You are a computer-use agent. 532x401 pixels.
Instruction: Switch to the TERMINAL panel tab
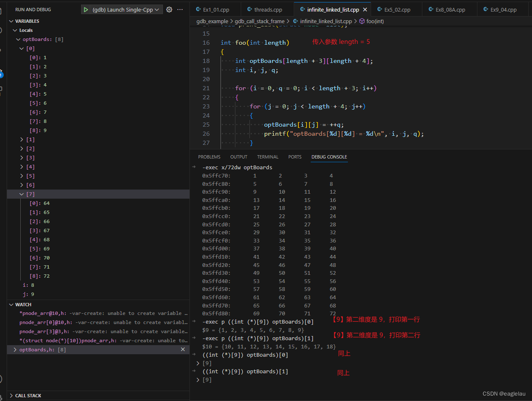point(267,156)
